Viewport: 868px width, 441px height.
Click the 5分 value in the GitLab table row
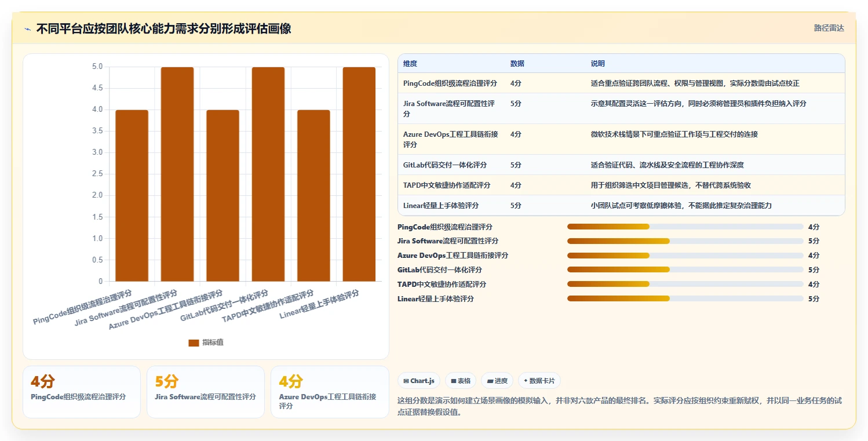click(x=516, y=165)
